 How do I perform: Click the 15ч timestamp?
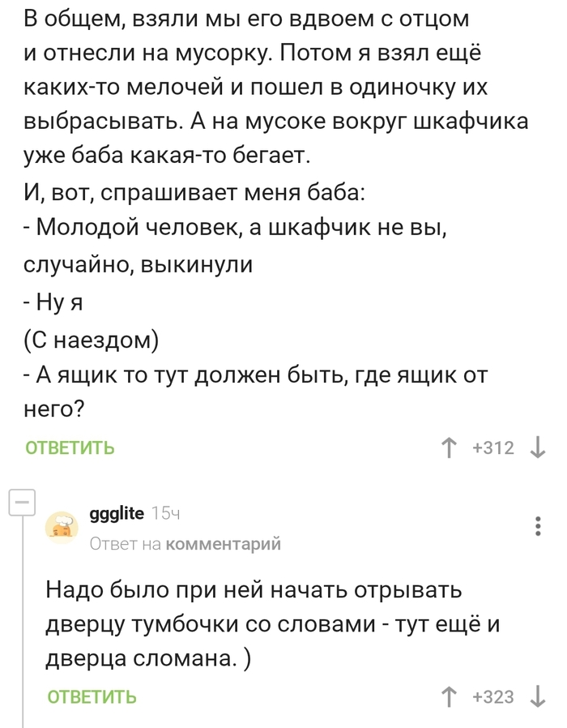[165, 513]
